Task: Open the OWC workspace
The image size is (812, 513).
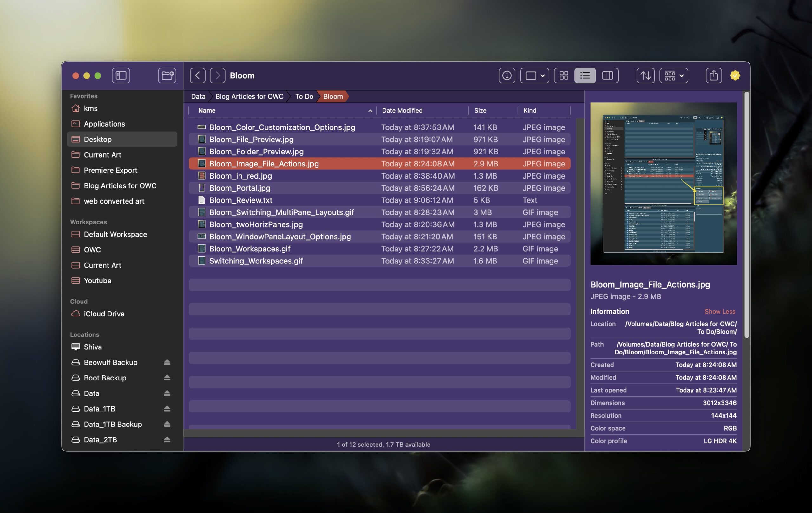Action: point(92,250)
